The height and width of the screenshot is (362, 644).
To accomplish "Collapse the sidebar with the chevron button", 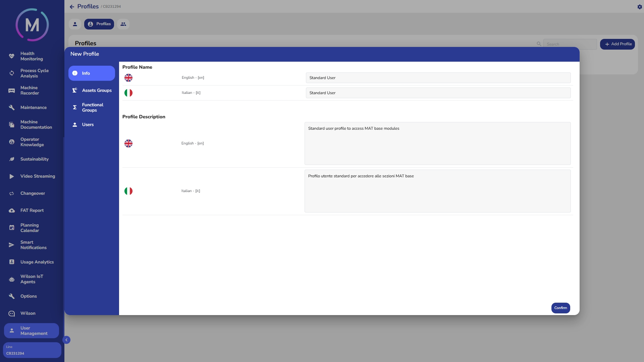I will (66, 340).
